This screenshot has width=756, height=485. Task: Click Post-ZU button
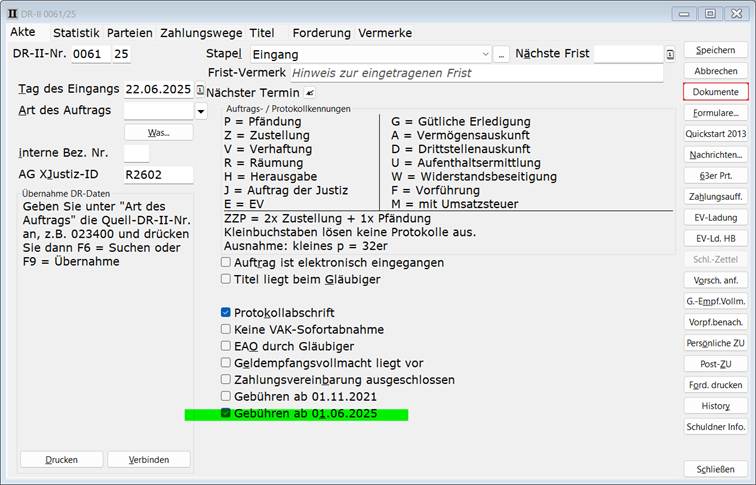pyautogui.click(x=716, y=364)
